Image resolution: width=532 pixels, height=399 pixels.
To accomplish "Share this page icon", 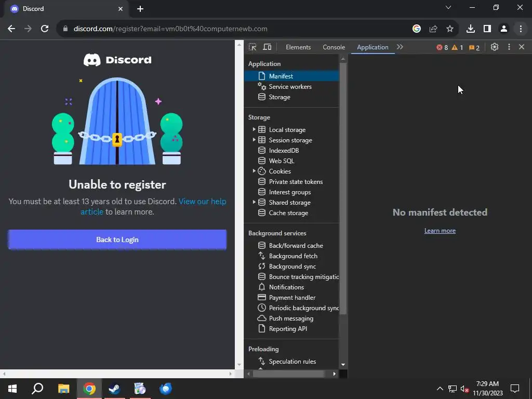I will (x=433, y=29).
